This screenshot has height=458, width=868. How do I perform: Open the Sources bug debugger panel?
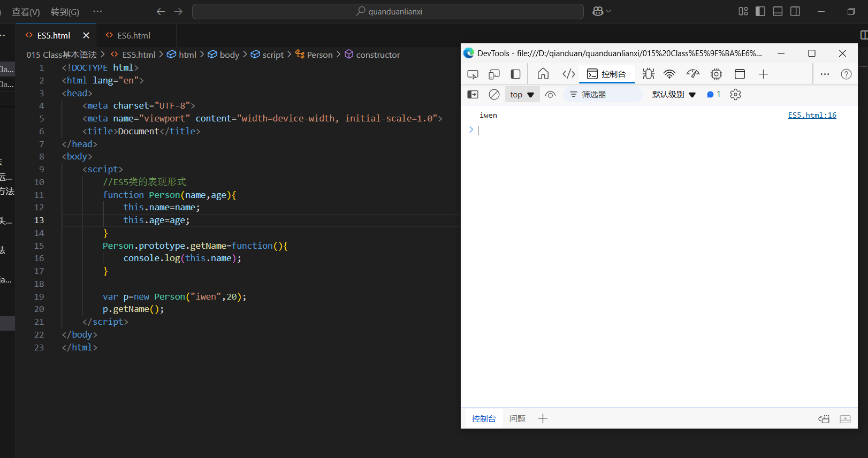click(x=649, y=74)
